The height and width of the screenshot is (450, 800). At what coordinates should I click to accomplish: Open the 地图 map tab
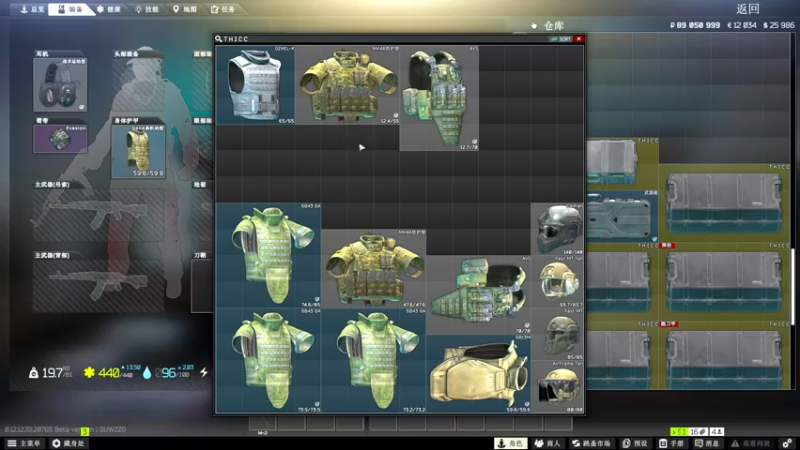click(185, 9)
